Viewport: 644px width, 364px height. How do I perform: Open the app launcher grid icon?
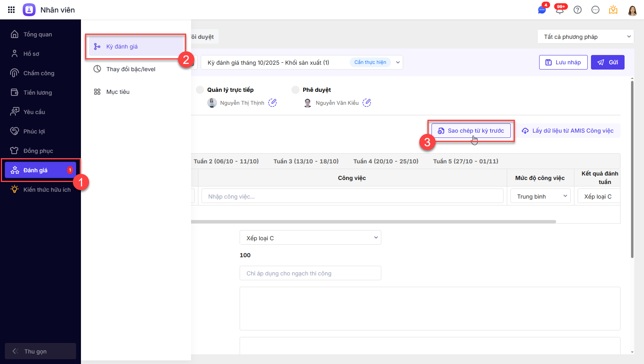click(x=11, y=10)
